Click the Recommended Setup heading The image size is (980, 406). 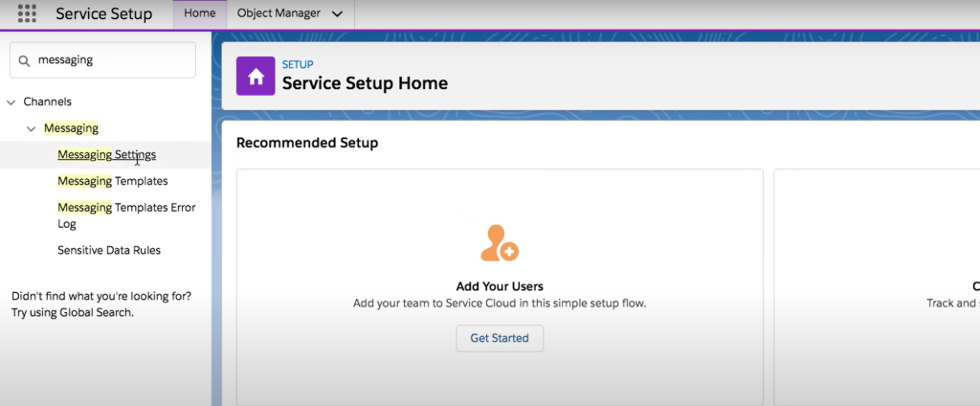click(x=307, y=143)
